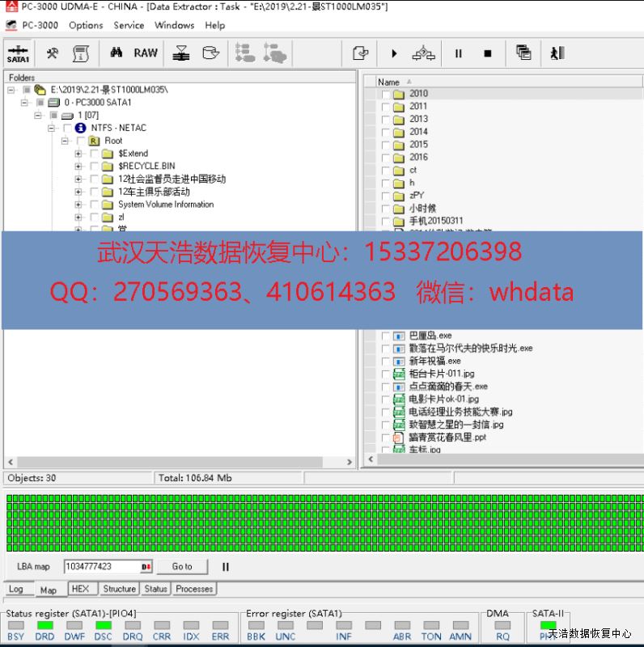Expand System Volume Information tree node
This screenshot has height=647, width=644.
coord(78,205)
